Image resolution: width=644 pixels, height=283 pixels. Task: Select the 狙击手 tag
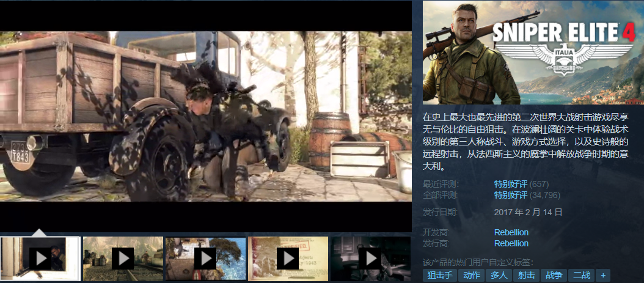pyautogui.click(x=439, y=275)
